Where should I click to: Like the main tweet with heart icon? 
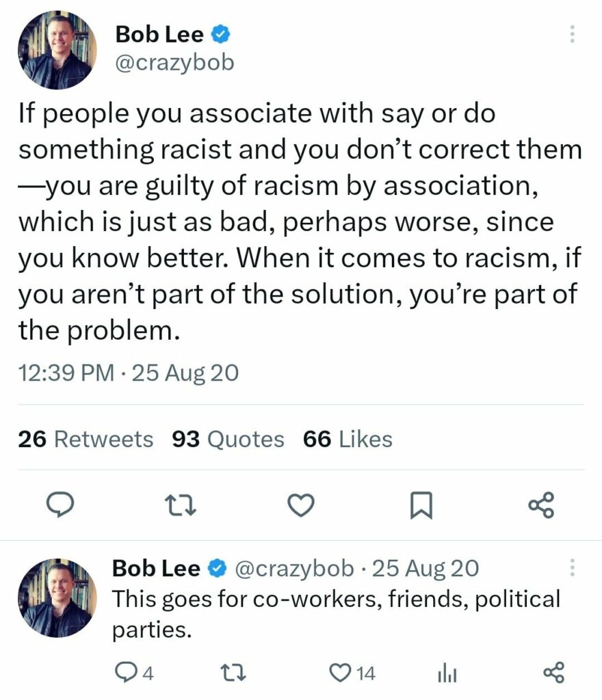pos(298,505)
